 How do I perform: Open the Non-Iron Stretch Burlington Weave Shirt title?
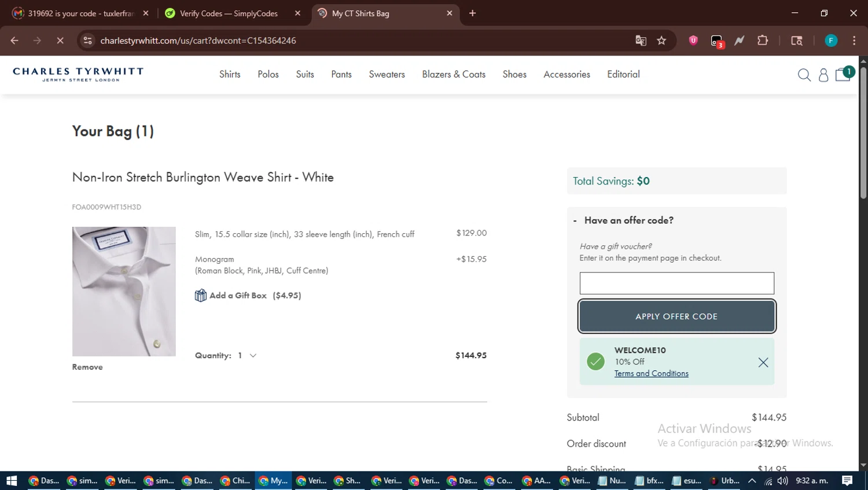(x=203, y=178)
